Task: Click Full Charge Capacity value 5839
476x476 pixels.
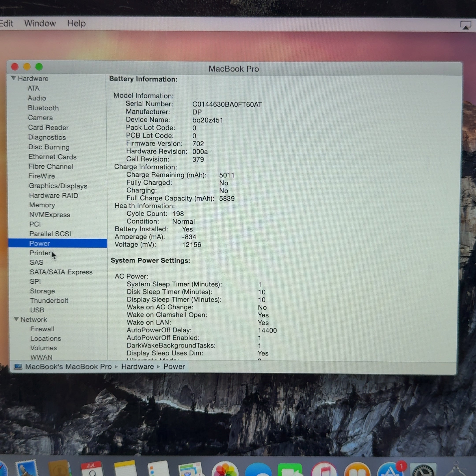Action: [227, 198]
